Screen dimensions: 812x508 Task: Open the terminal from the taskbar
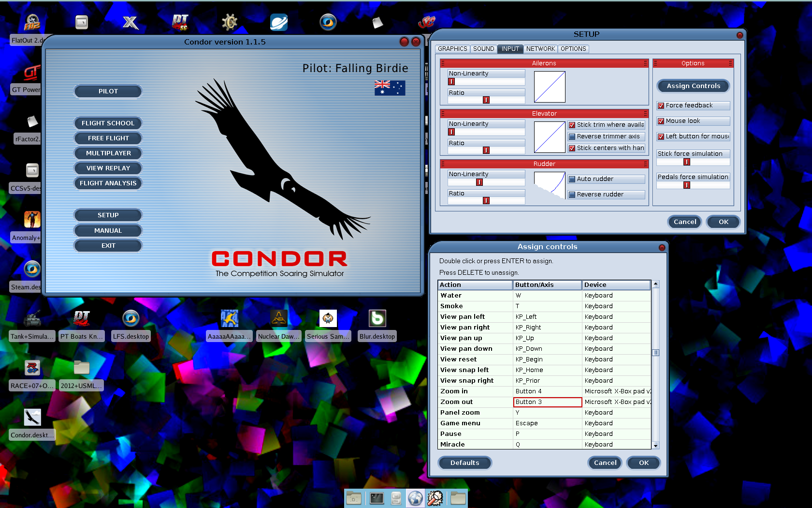tap(377, 498)
